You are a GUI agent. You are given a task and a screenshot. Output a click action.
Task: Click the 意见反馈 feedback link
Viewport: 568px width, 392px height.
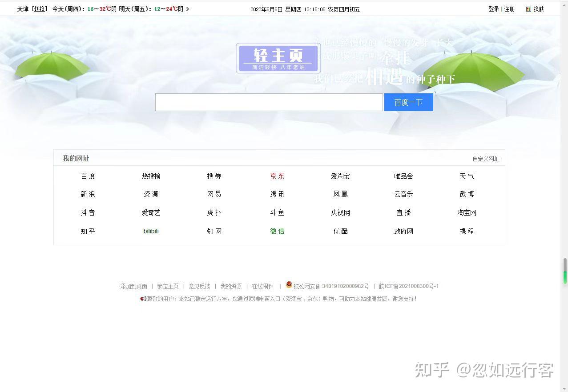(199, 286)
